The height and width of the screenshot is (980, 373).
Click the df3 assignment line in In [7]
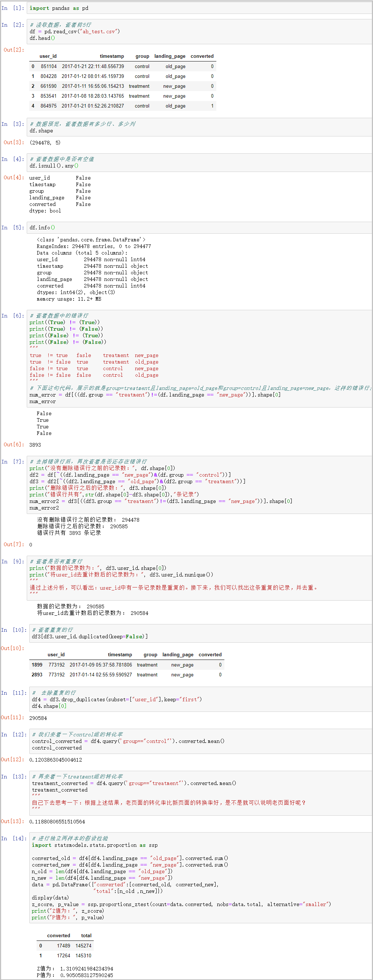(x=137, y=482)
